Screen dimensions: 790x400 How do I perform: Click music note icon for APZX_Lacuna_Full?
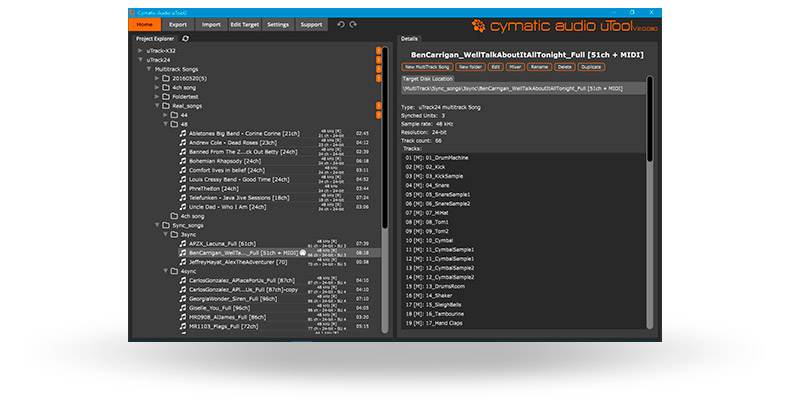pos(183,243)
